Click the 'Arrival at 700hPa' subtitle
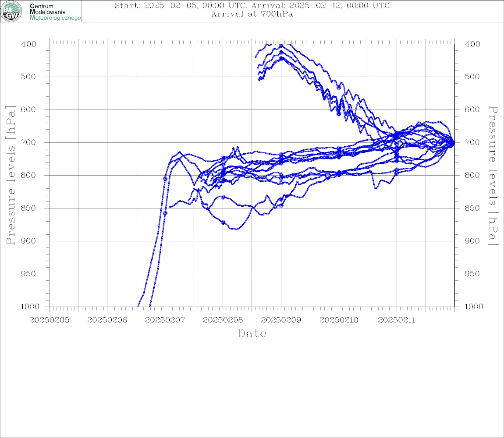This screenshot has height=438, width=504. [x=252, y=14]
